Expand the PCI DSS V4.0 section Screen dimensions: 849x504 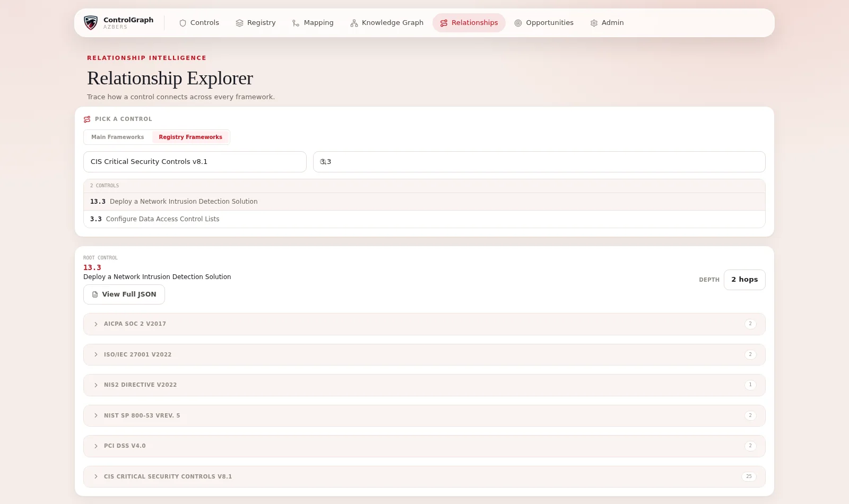424,446
